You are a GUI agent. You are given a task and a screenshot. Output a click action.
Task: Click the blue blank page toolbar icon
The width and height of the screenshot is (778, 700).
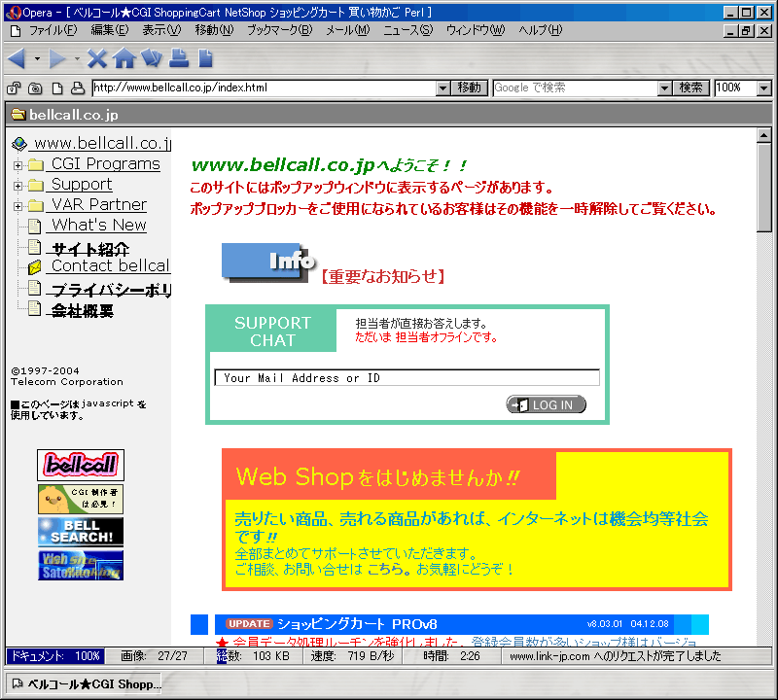pyautogui.click(x=205, y=58)
